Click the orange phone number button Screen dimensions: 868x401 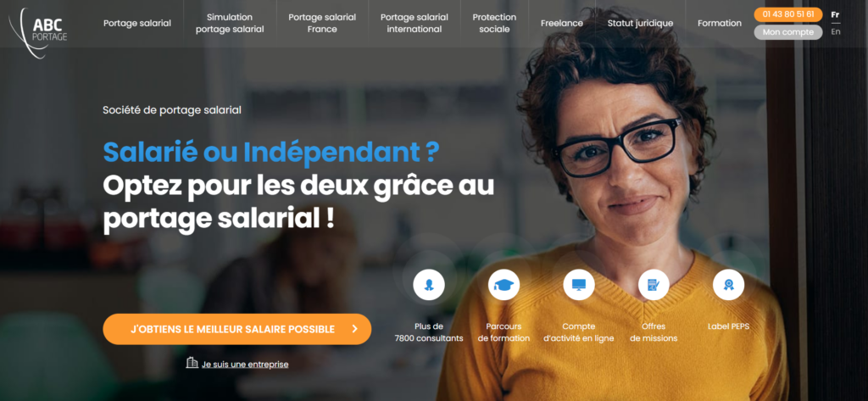coord(788,14)
